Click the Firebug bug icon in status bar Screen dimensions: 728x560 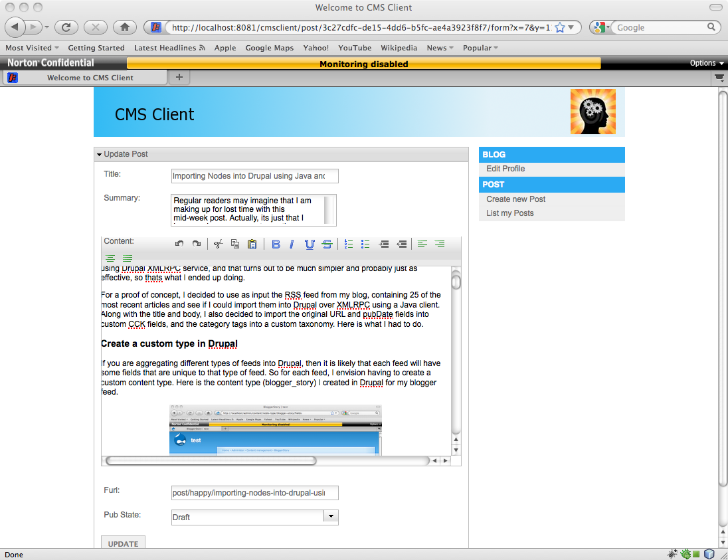[x=672, y=553]
